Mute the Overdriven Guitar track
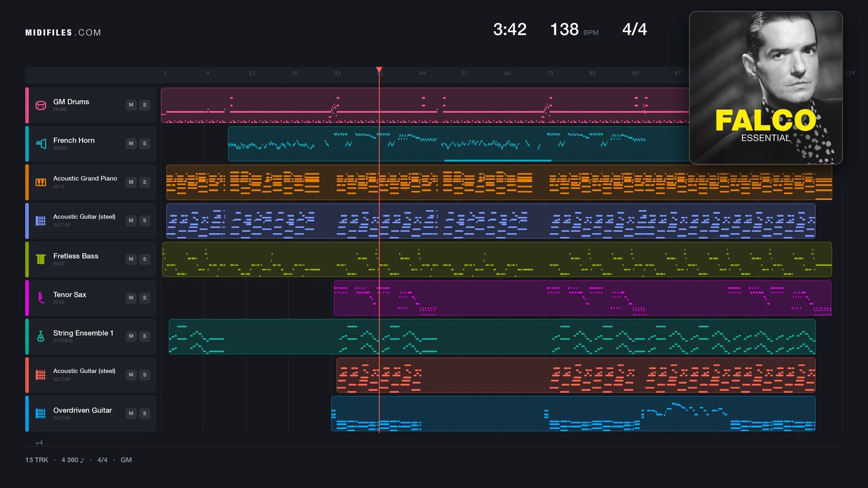Viewport: 868px width, 488px height. pos(131,413)
